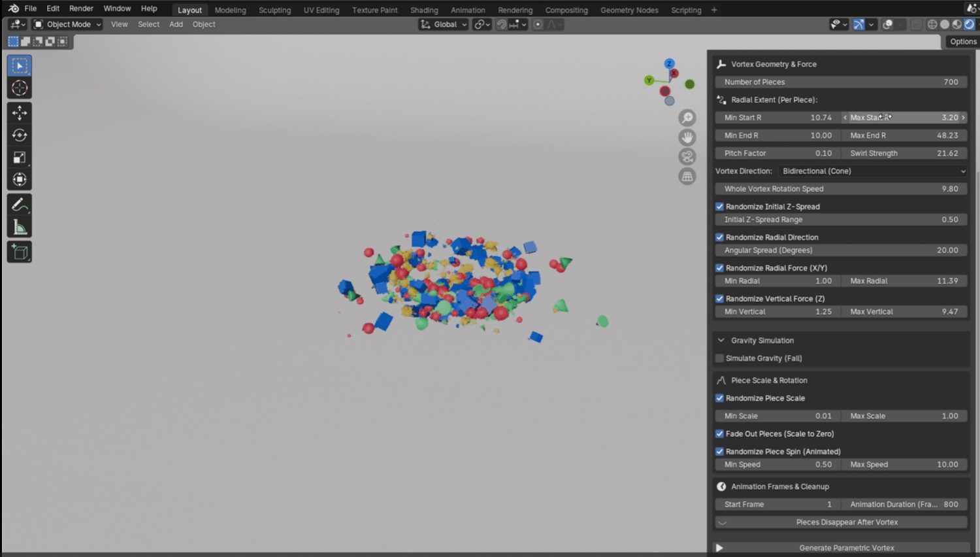Select the Select Box tool
The image size is (980, 557).
(20, 66)
